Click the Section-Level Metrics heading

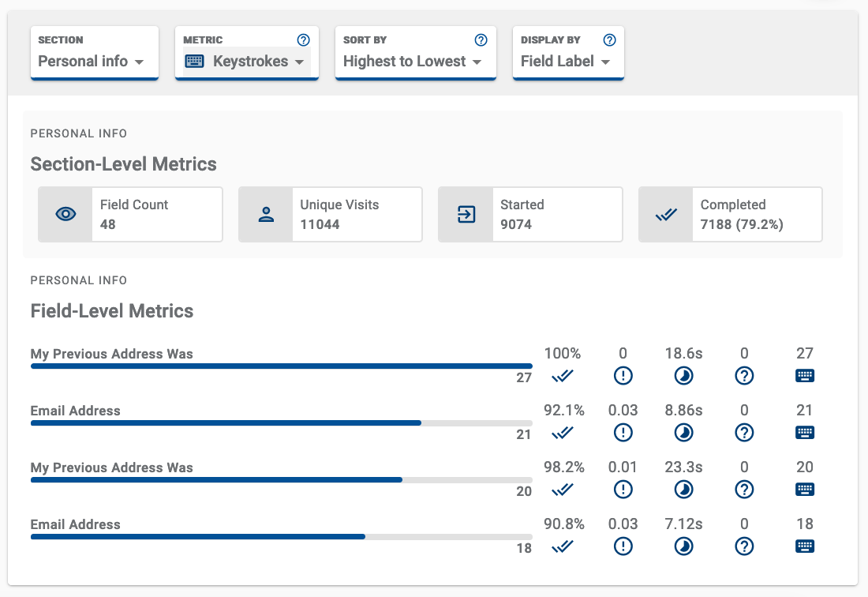[123, 164]
